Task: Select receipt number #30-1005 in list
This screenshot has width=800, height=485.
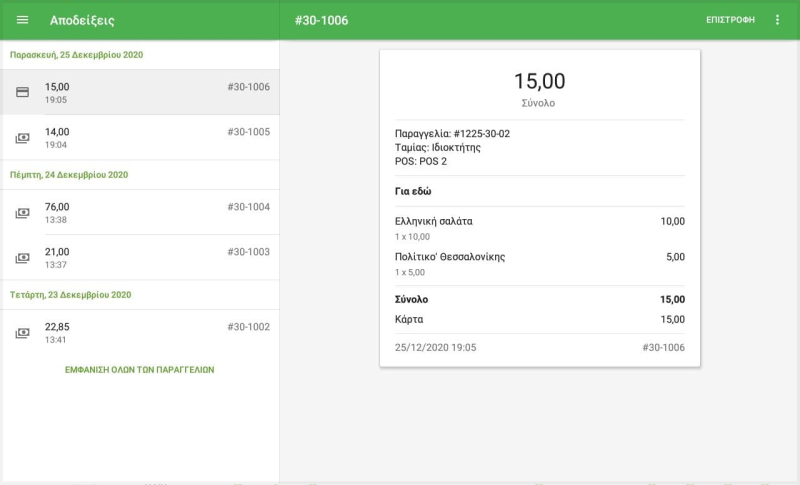Action: tap(248, 132)
